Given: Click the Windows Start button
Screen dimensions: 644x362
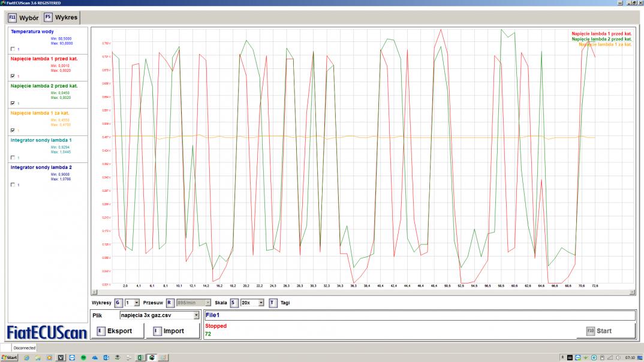Looking at the screenshot, I should tap(10, 357).
